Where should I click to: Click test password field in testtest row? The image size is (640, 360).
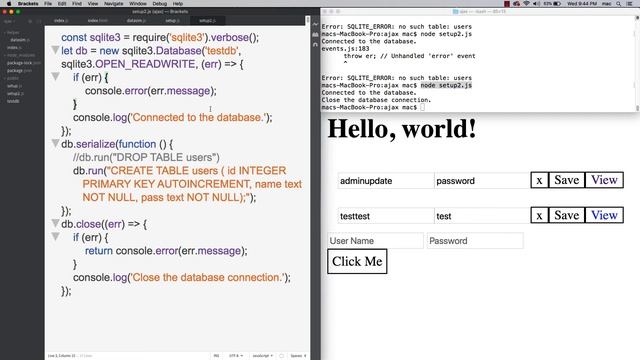click(x=482, y=216)
